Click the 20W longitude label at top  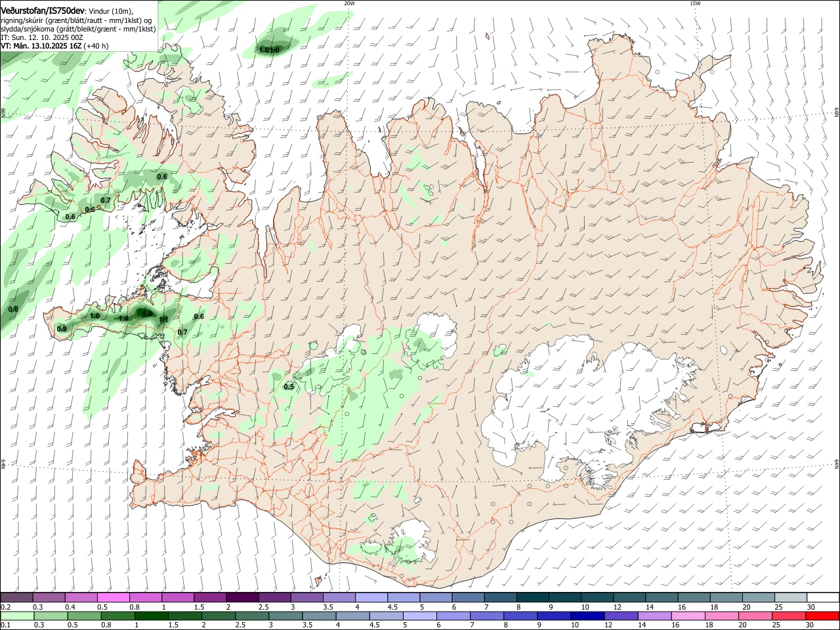pos(349,3)
